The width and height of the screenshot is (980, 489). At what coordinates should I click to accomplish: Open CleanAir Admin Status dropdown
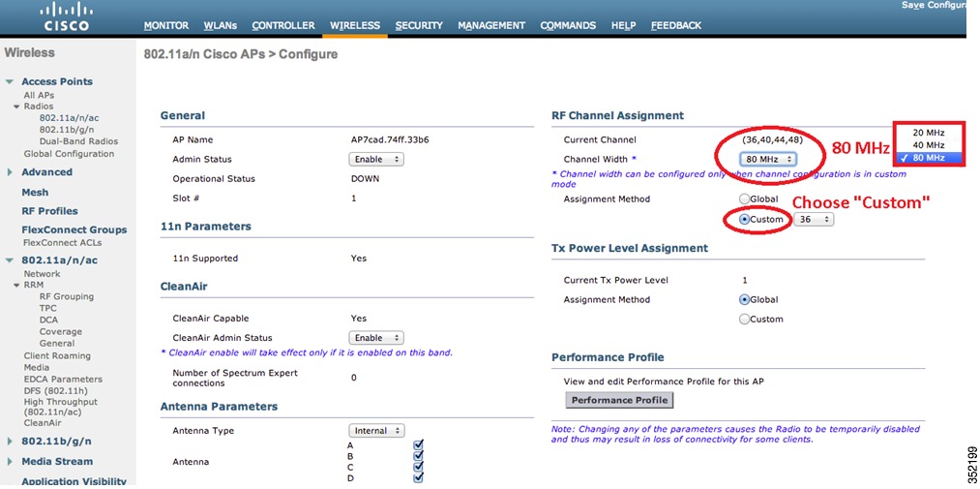click(376, 338)
